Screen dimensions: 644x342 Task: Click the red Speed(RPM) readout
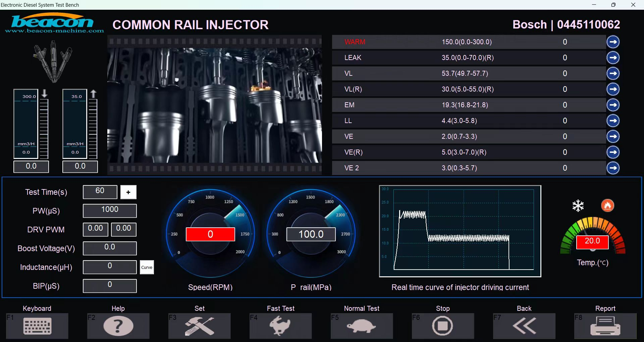click(x=210, y=234)
